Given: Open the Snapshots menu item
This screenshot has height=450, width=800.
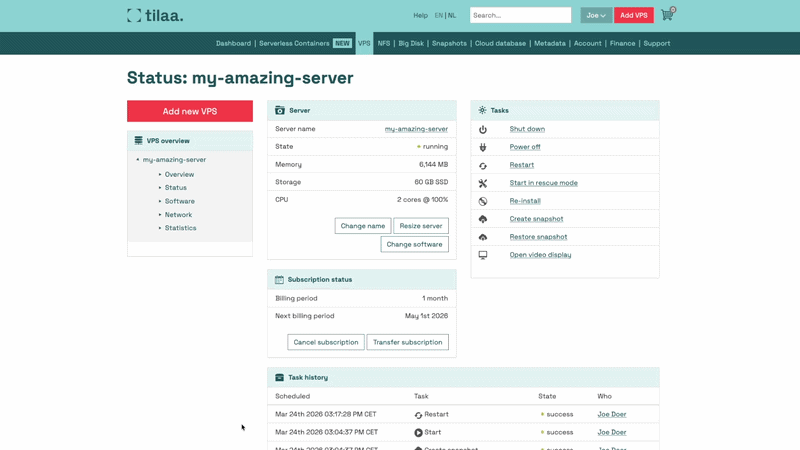Looking at the screenshot, I should [449, 43].
